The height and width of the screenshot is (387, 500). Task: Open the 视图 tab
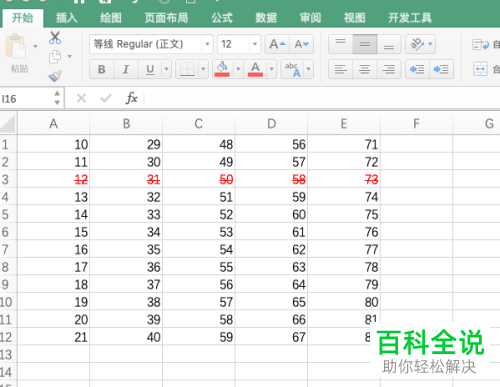click(355, 18)
